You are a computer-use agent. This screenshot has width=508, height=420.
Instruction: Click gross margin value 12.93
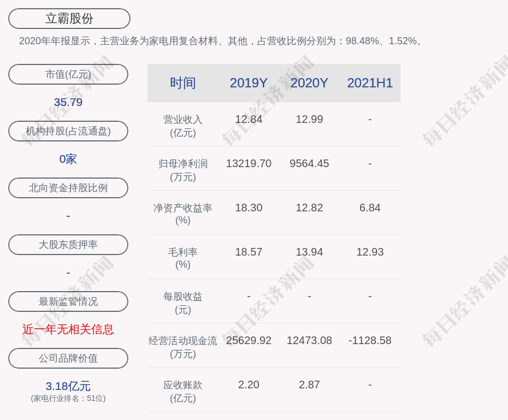pos(370,252)
